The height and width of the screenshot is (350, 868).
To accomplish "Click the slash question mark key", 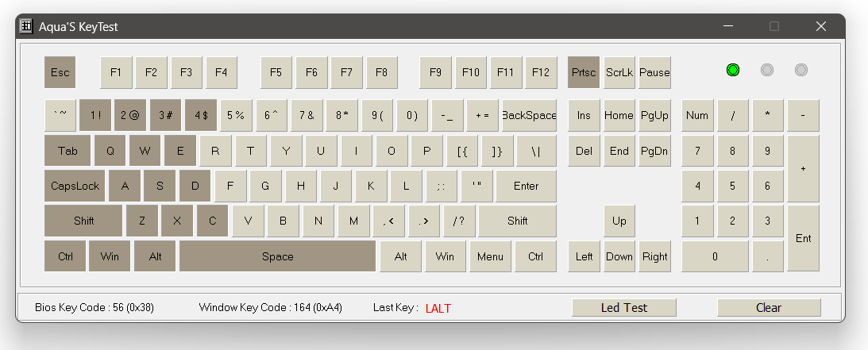I will point(459,221).
